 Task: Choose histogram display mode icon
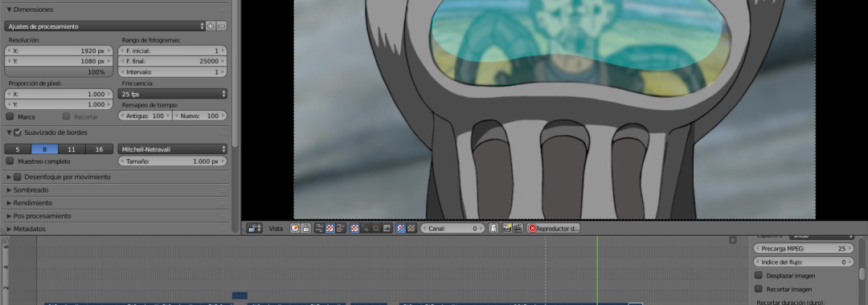(x=387, y=228)
